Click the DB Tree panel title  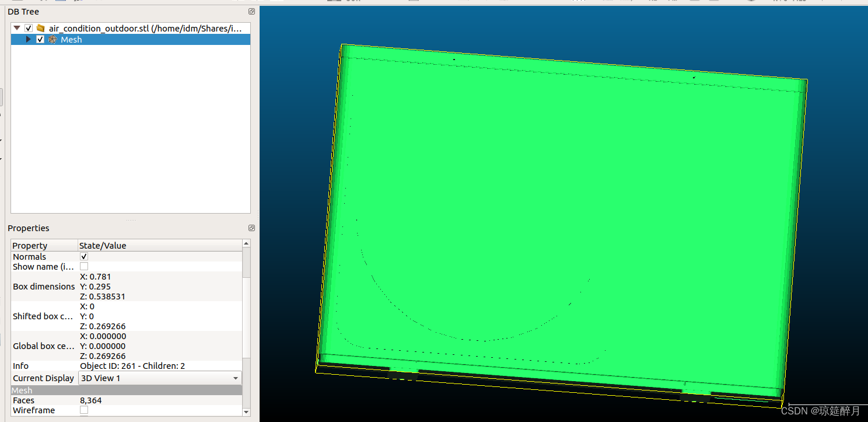[23, 12]
